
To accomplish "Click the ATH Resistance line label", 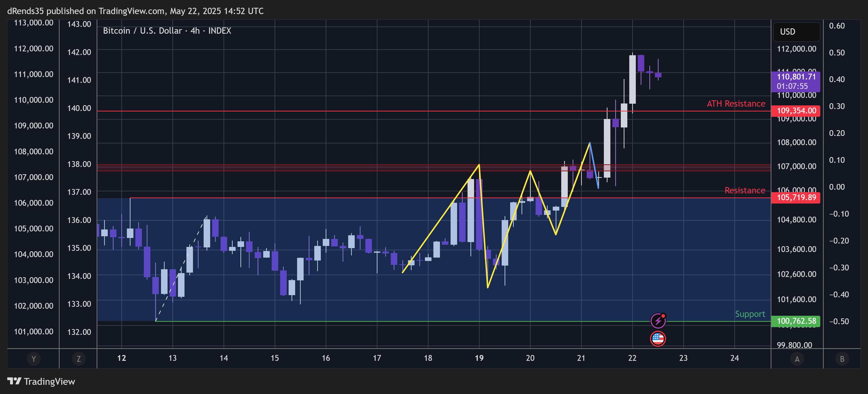I will pos(736,103).
